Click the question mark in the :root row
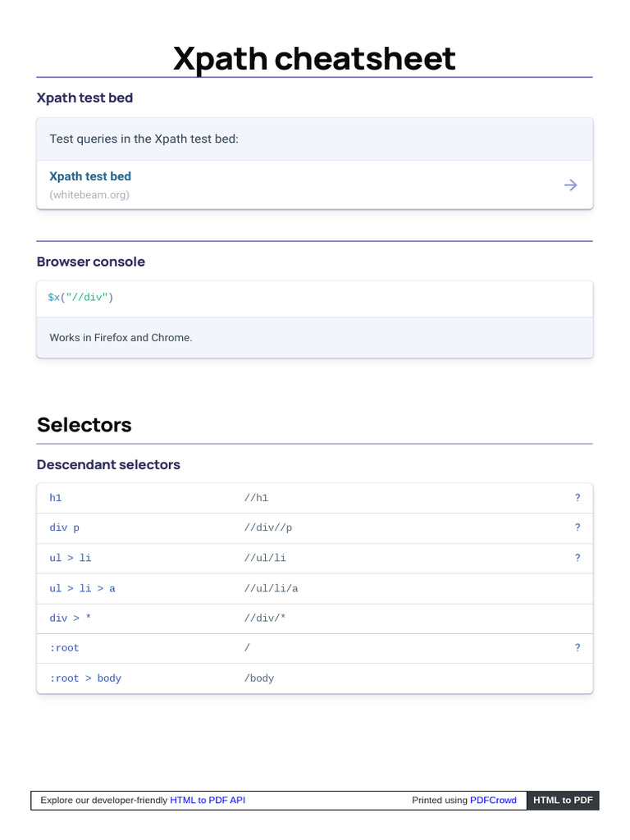 [577, 648]
